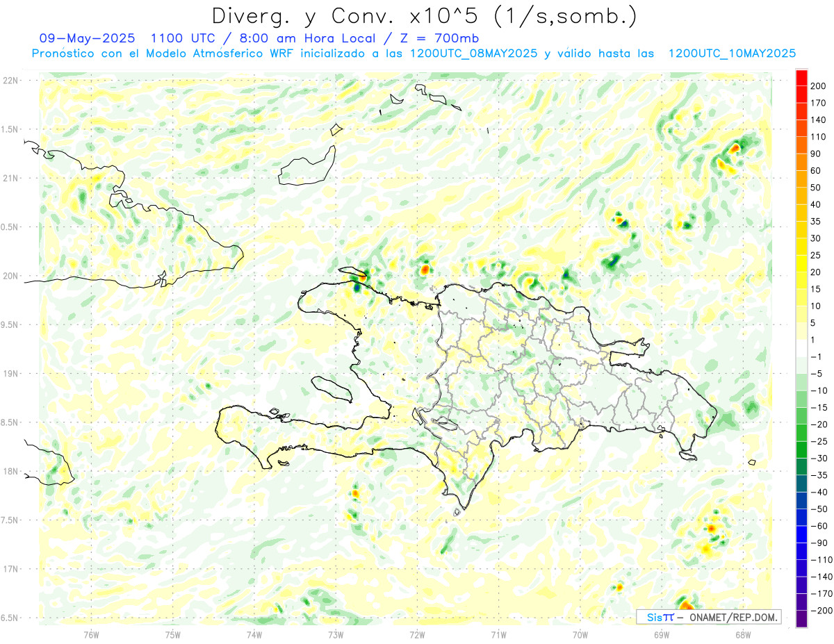This screenshot has height=644, width=834.
Task: Click the positive 200 colorbar value
Action: pos(819,86)
